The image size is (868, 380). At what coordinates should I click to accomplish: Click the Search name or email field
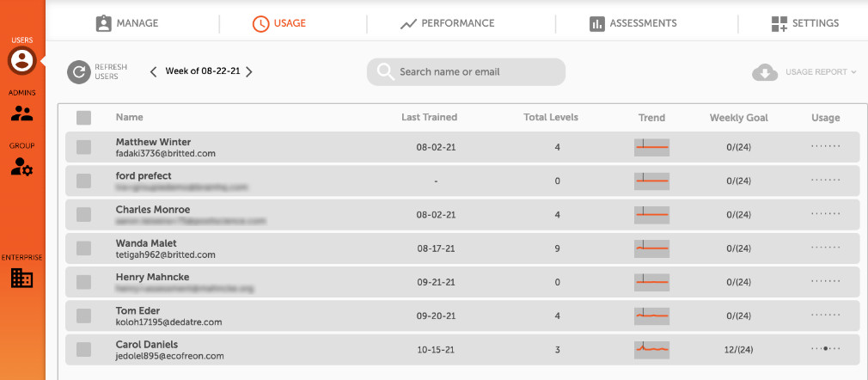466,72
